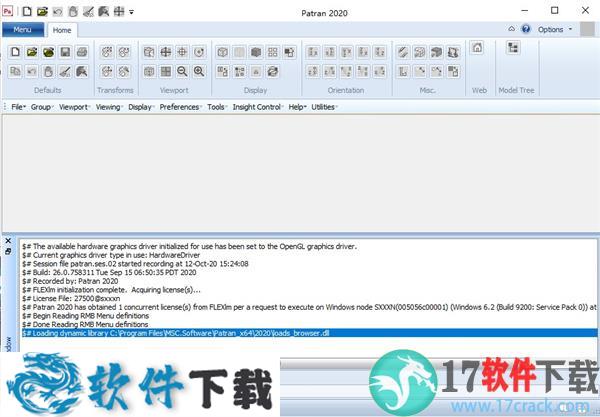Open the Preferences dropdown menu
Screen dimensions: 600x417
(x=181, y=107)
